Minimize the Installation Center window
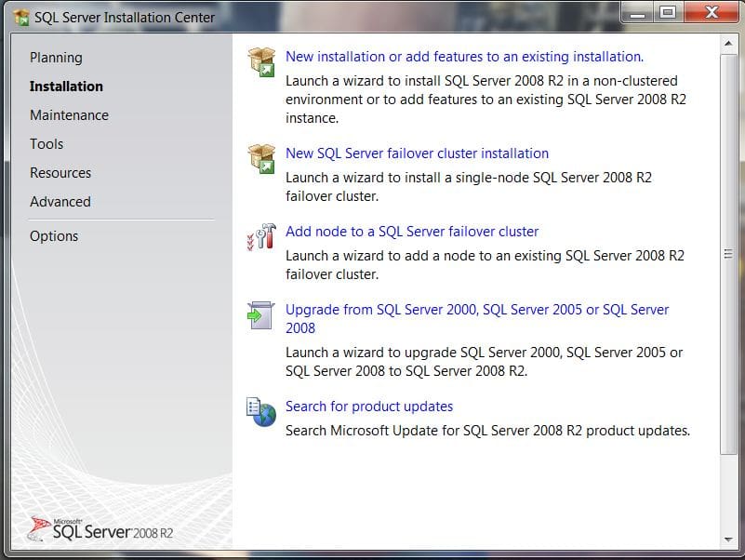Screen dimensions: 745x560 click(x=638, y=13)
